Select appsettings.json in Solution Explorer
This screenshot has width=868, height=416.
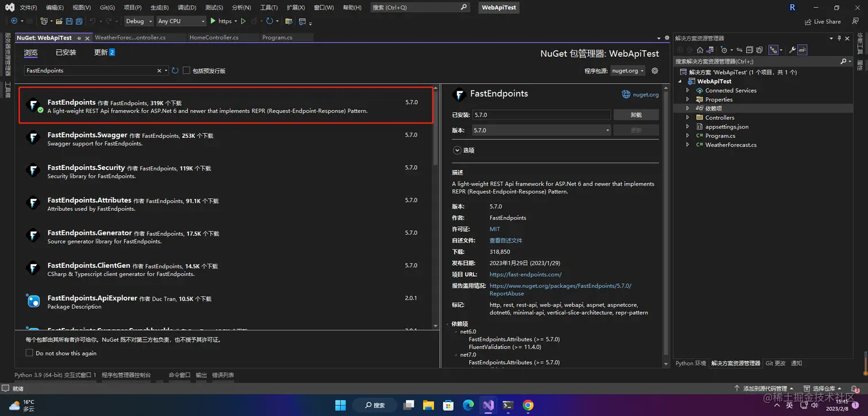pos(727,127)
